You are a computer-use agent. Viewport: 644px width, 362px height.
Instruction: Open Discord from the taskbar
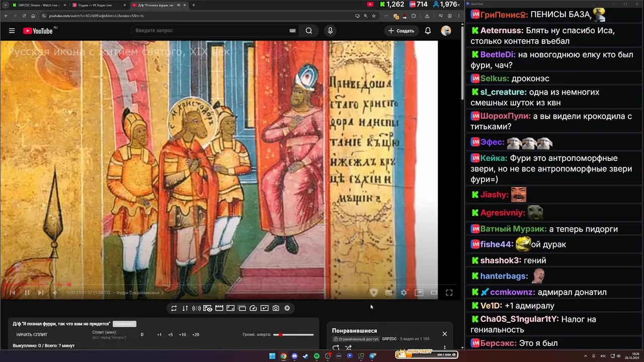[294, 356]
